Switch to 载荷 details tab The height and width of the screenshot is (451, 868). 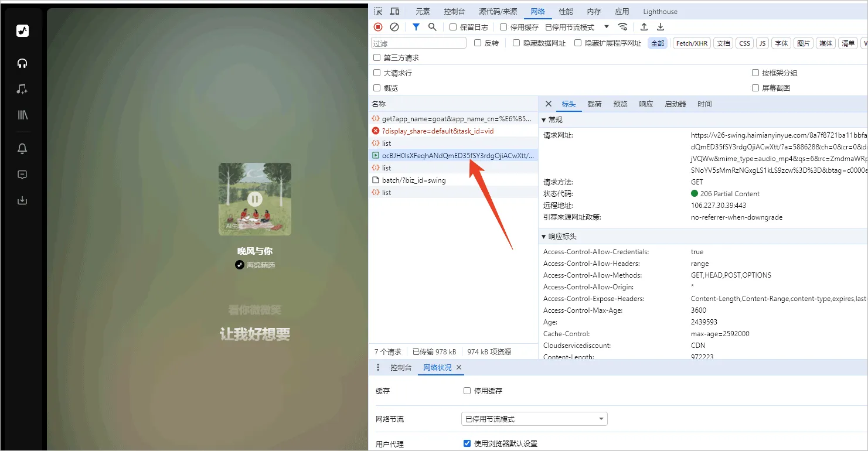point(594,104)
